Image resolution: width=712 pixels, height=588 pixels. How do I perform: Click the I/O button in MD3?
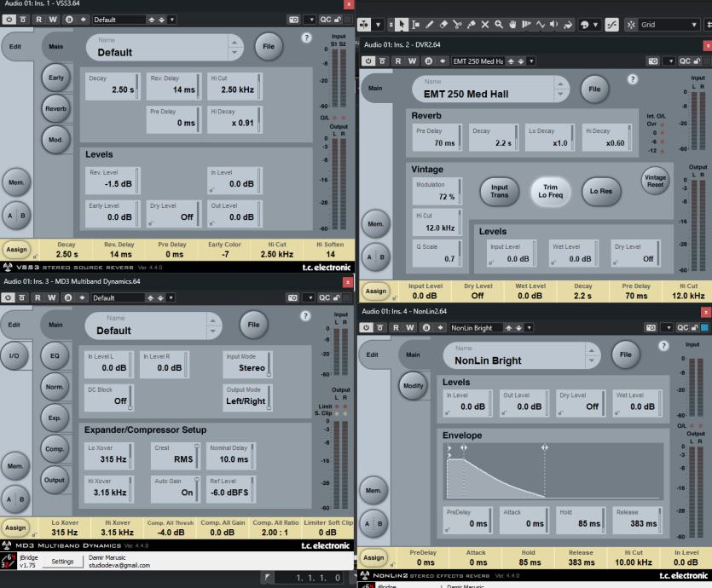[14, 355]
